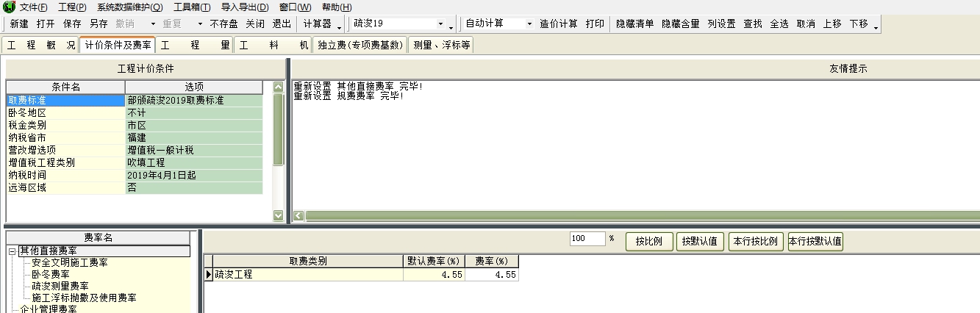This screenshot has width=980, height=313.
Task: Click 隐藏清单 in the toolbar
Action: (634, 24)
